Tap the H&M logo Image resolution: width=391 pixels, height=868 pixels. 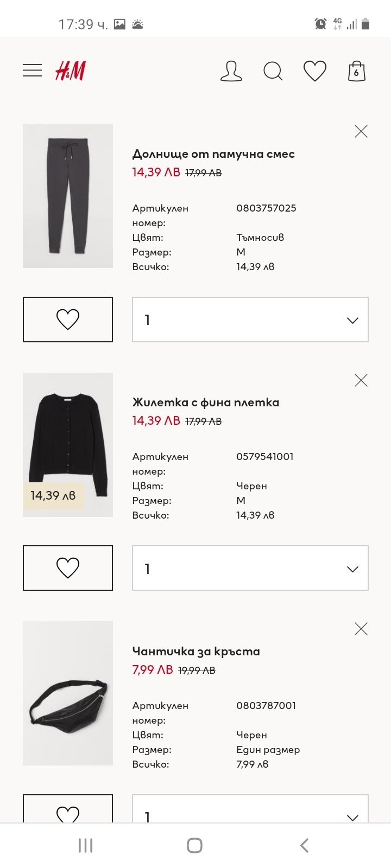71,71
